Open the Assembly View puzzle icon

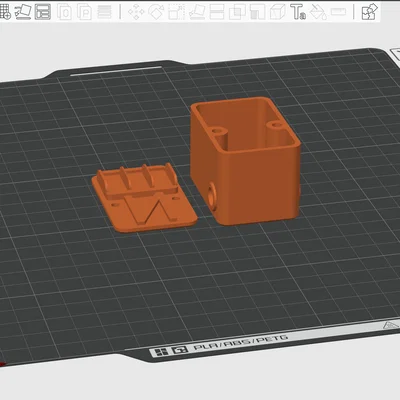click(x=369, y=12)
